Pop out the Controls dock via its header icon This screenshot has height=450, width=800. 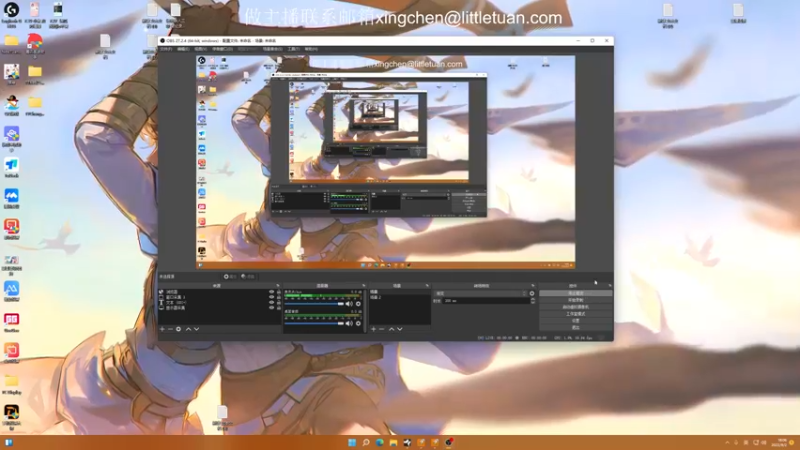(610, 286)
